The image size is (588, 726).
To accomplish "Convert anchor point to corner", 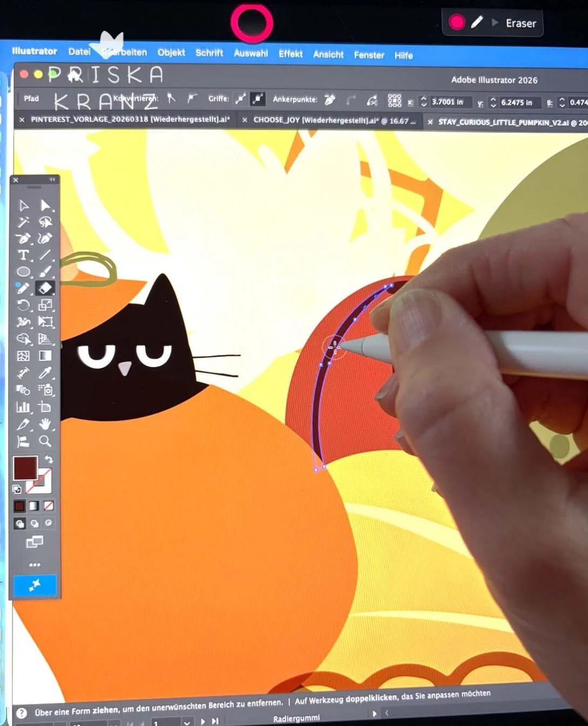I will [171, 98].
